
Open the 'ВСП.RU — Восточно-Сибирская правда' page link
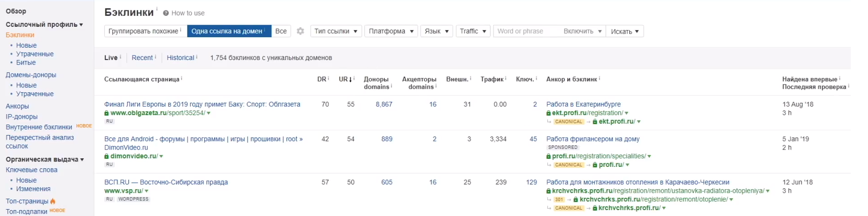tap(166, 182)
